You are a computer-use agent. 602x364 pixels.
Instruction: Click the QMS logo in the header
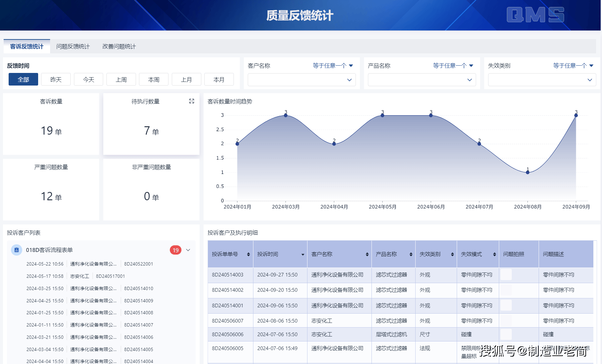536,15
